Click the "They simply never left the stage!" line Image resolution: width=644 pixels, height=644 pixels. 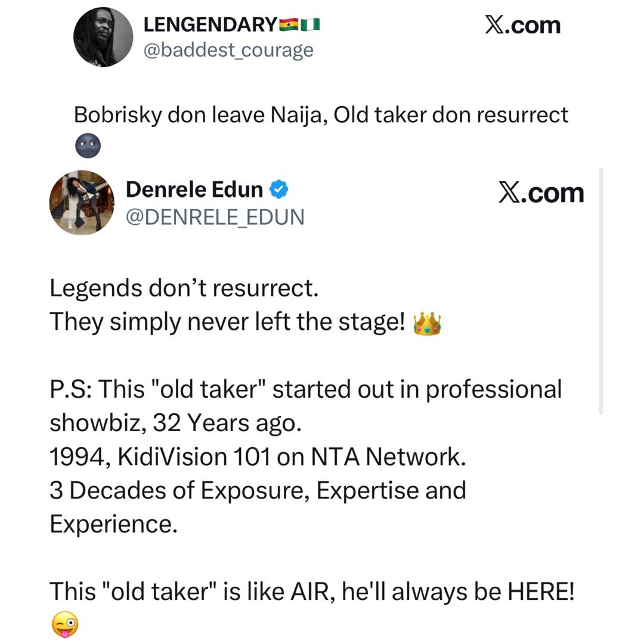(227, 322)
